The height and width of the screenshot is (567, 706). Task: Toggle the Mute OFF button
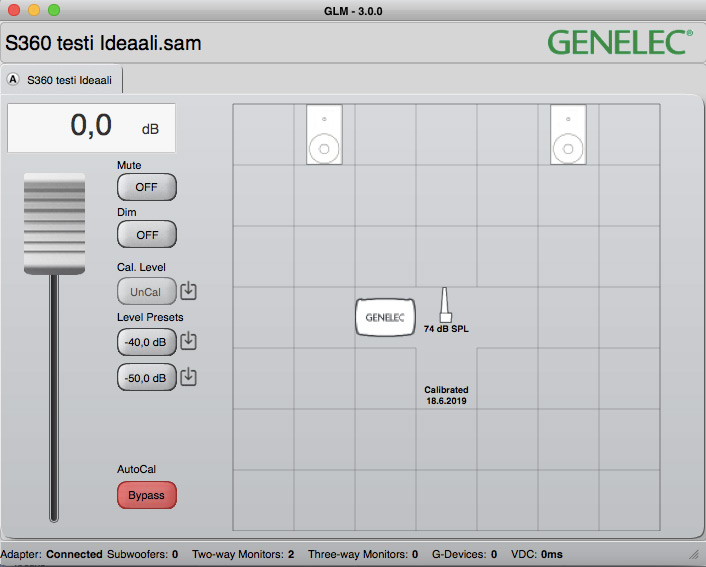pos(147,187)
